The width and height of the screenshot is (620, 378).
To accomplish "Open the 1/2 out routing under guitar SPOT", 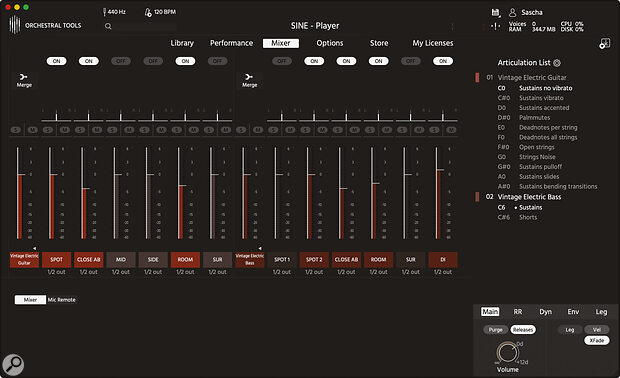I will [57, 272].
